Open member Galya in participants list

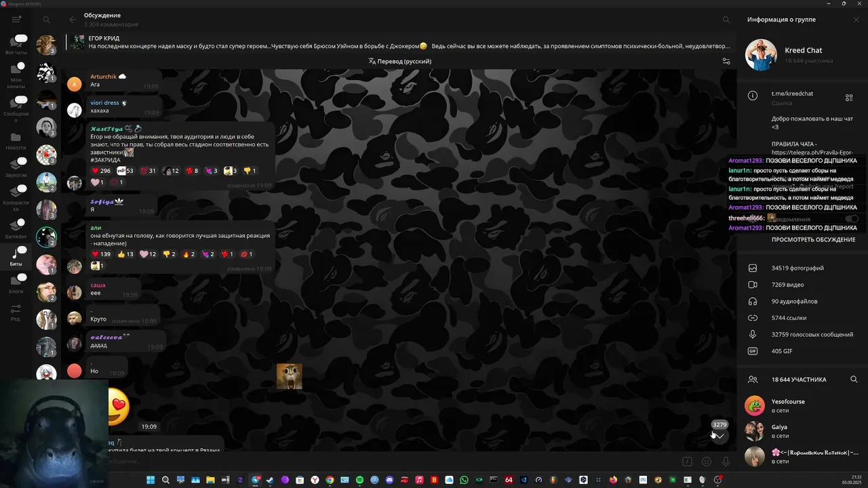(x=802, y=431)
